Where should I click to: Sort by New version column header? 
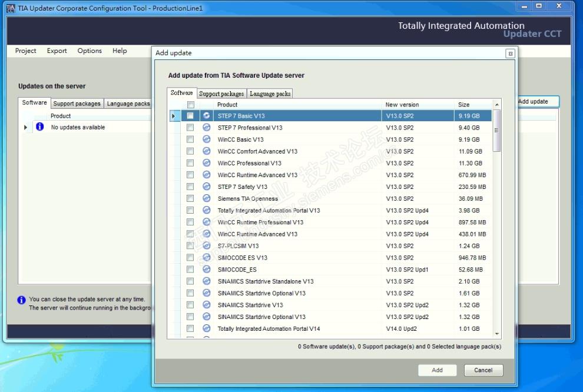pyautogui.click(x=419, y=104)
